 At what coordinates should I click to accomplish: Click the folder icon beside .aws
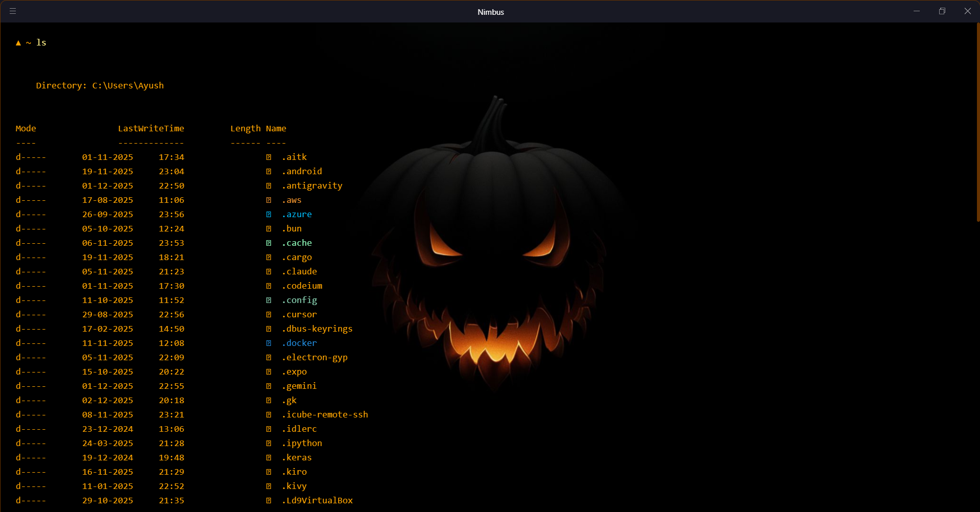pyautogui.click(x=269, y=200)
